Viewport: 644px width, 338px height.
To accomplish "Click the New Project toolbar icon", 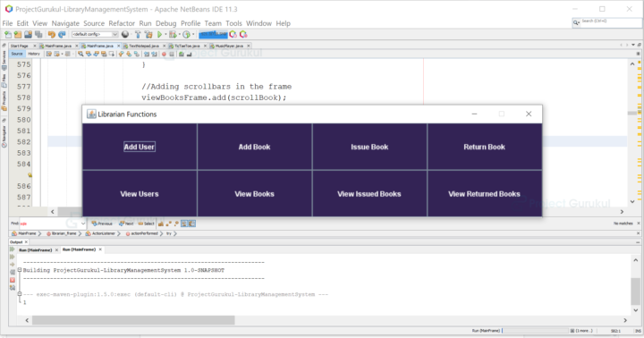I will tap(18, 35).
